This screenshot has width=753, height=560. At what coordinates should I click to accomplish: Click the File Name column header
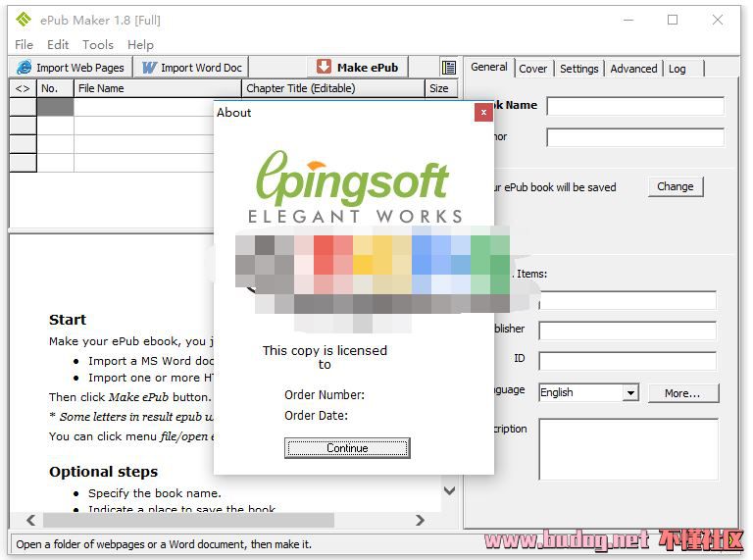click(x=158, y=88)
